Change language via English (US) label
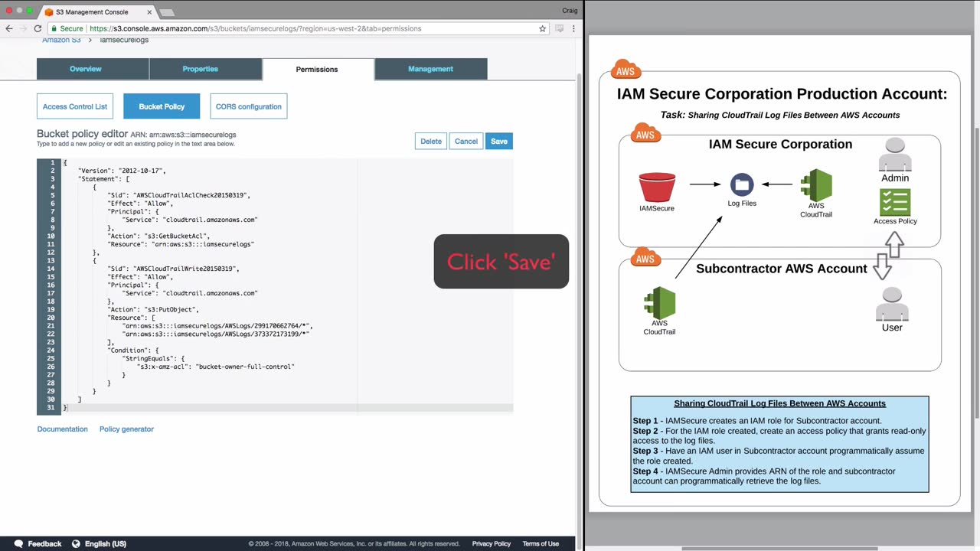 (x=106, y=543)
